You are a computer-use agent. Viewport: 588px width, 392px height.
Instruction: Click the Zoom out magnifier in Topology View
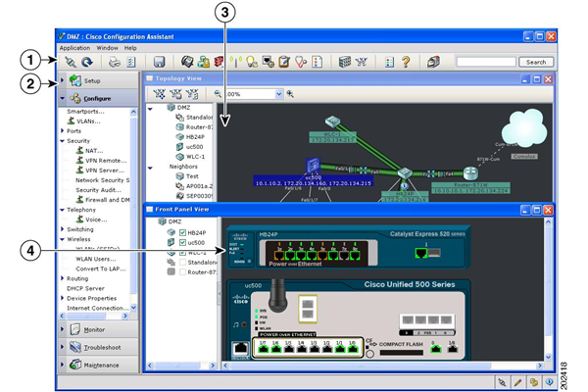[x=218, y=94]
